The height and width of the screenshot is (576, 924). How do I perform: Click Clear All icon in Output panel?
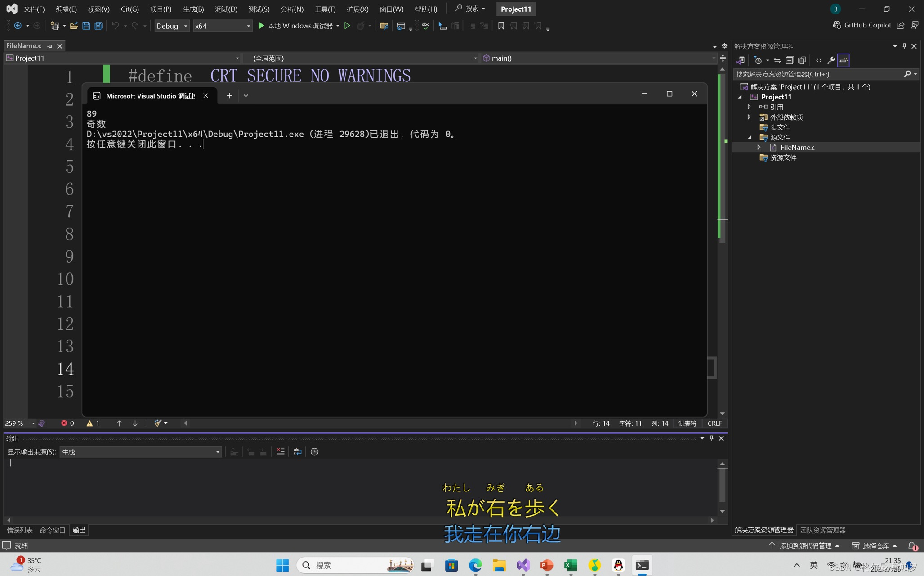[x=280, y=451]
